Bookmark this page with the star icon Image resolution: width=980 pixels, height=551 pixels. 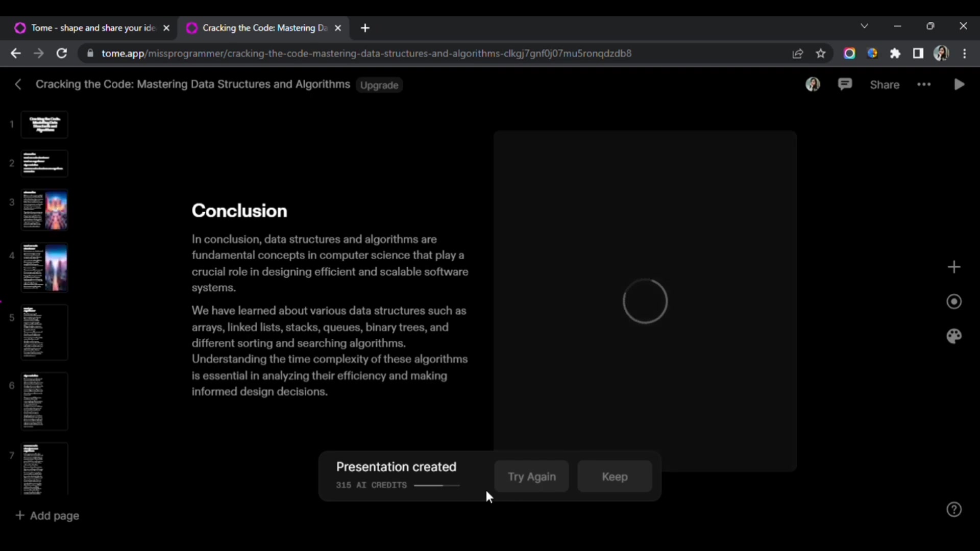pyautogui.click(x=820, y=54)
